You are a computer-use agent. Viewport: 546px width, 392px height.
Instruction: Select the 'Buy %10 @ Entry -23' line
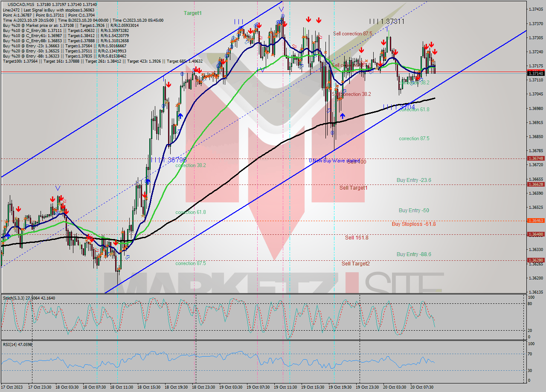pos(64,46)
